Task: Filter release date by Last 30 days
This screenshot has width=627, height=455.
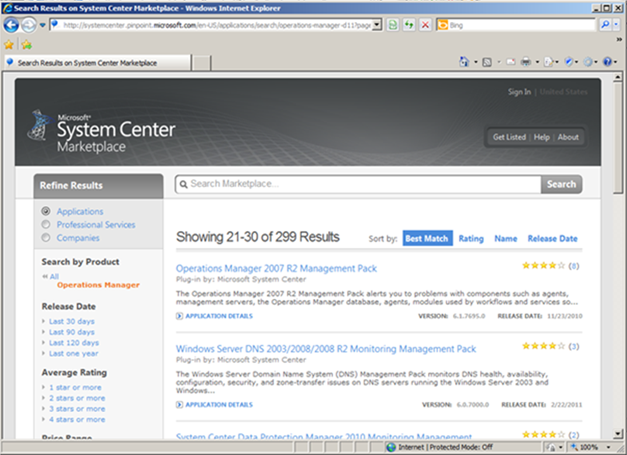Action: 72,321
